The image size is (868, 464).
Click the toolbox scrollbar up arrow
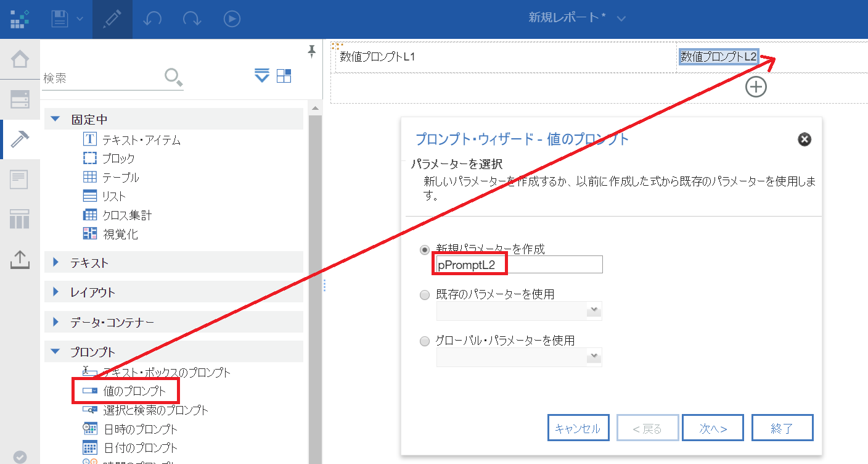click(x=315, y=108)
